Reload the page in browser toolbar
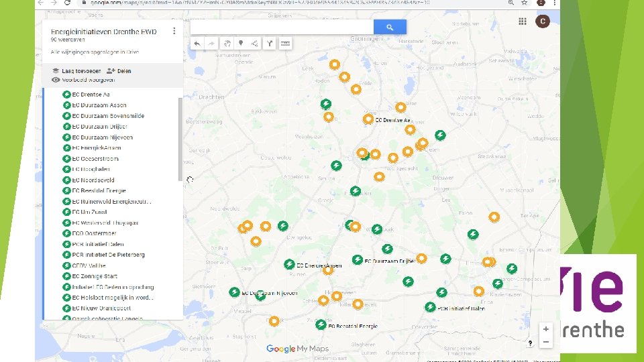The image size is (644, 362). pyautogui.click(x=67, y=3)
